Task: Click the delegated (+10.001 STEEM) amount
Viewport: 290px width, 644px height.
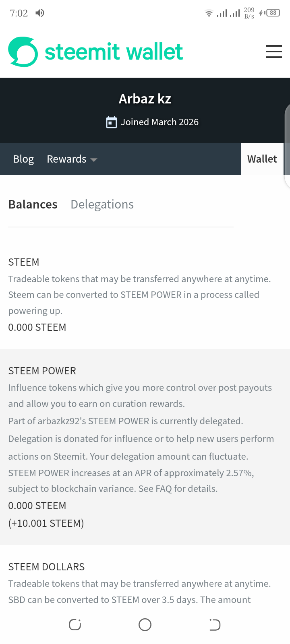Action: [x=46, y=523]
